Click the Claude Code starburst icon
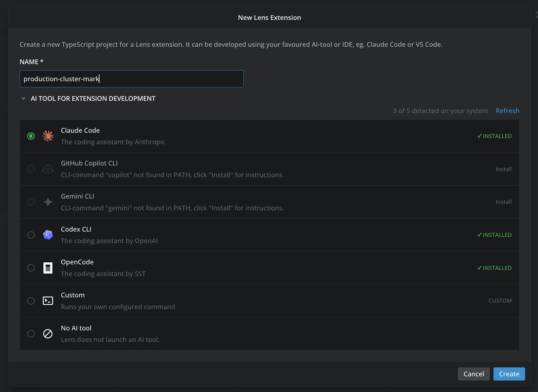 pyautogui.click(x=48, y=136)
